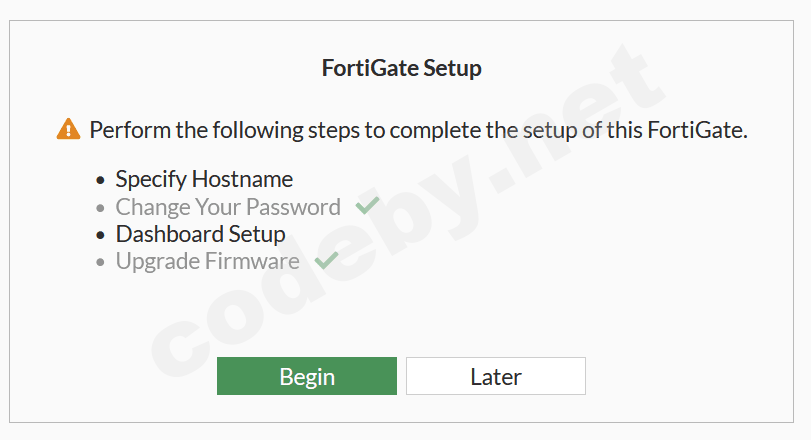The height and width of the screenshot is (440, 811).
Task: Click blank area right of the Later button
Action: (690, 376)
